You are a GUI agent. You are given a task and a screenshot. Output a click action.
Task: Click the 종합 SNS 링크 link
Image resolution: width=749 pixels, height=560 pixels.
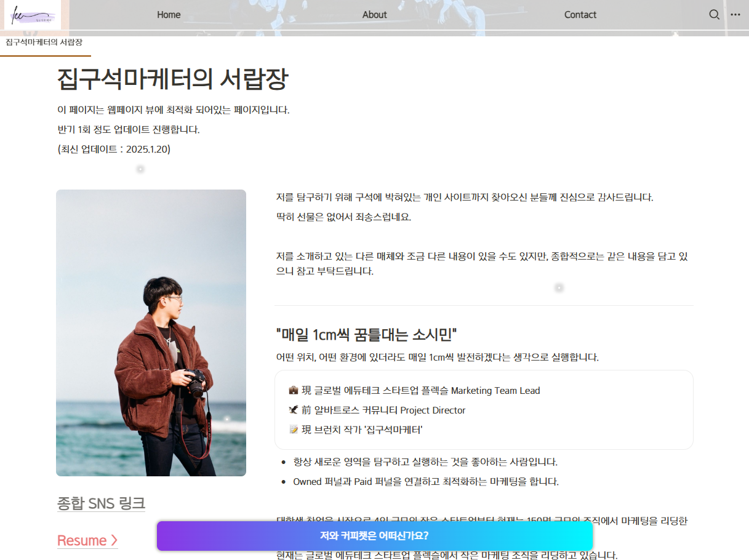coord(101,503)
